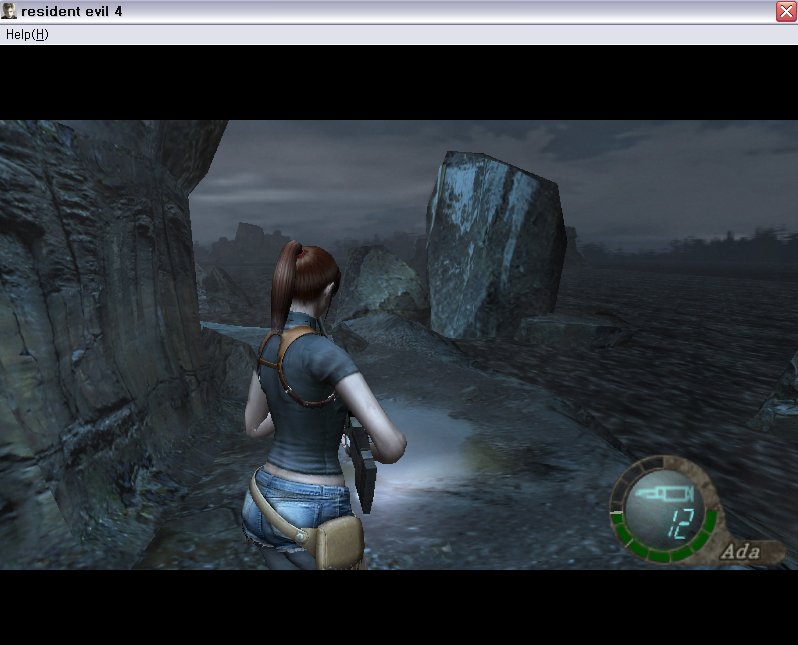Image resolution: width=798 pixels, height=645 pixels.
Task: Close the resident evil 4 window
Action: click(786, 11)
